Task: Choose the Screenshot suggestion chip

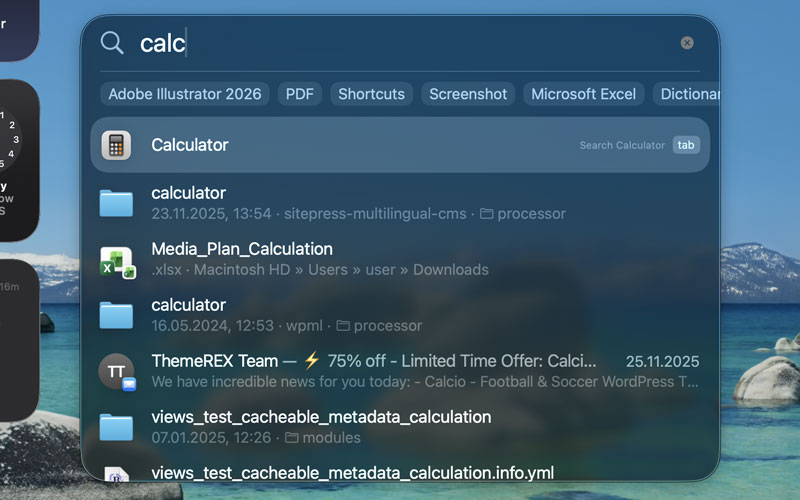Action: pyautogui.click(x=468, y=94)
